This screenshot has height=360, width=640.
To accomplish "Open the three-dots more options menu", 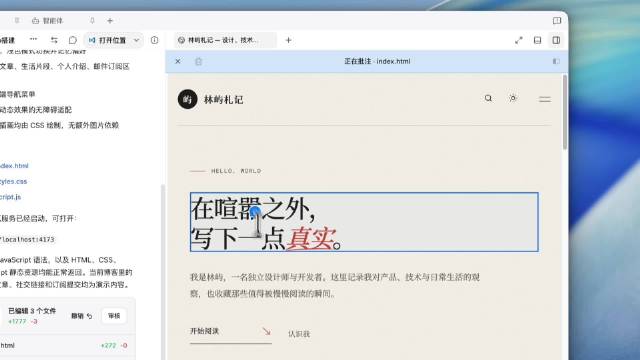I will (x=33, y=40).
